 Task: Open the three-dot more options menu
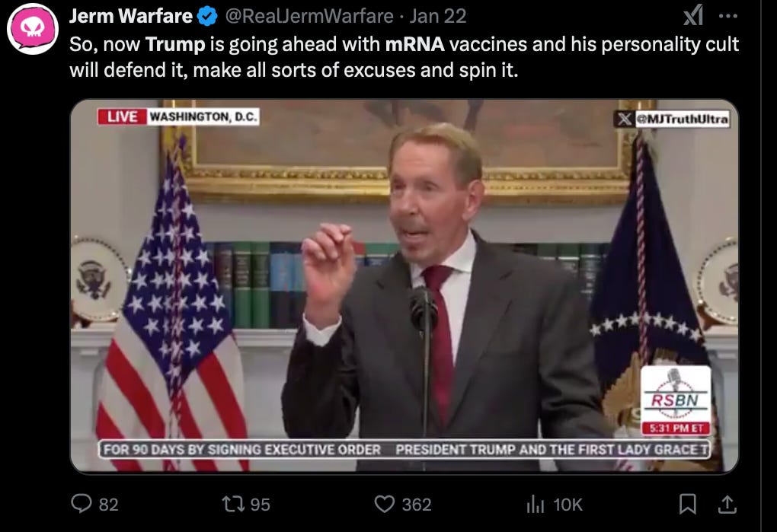pyautogui.click(x=727, y=16)
